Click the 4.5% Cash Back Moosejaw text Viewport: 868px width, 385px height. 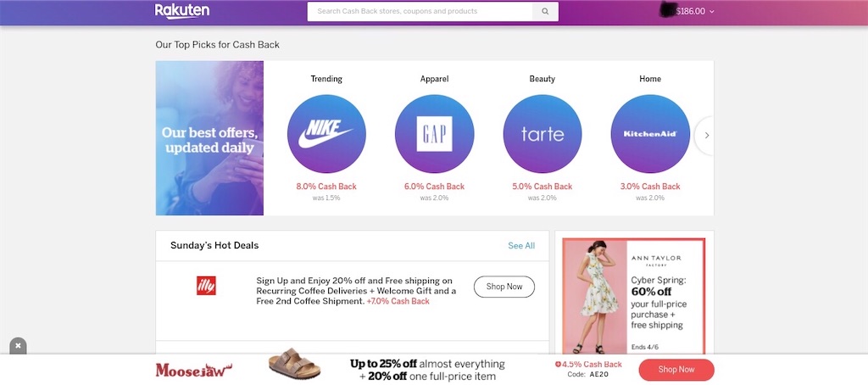[588, 365]
